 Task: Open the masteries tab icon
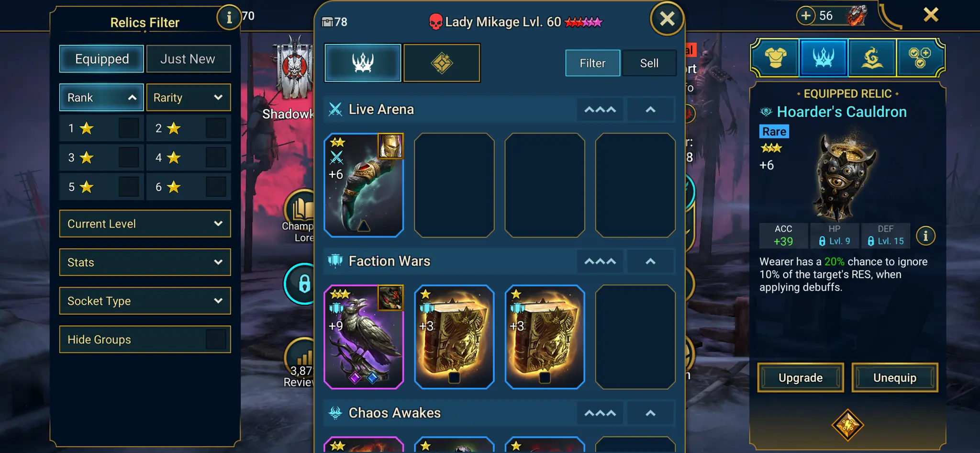(x=919, y=58)
